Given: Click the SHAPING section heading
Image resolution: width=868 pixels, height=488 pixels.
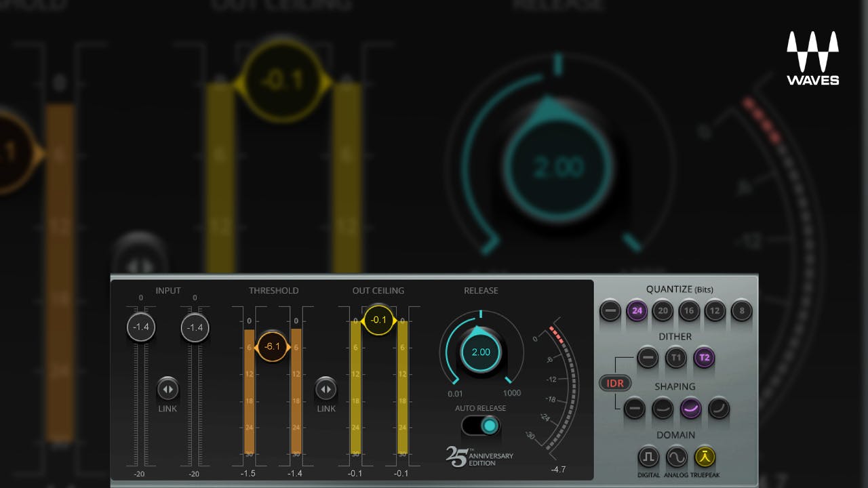Looking at the screenshot, I should click(675, 386).
